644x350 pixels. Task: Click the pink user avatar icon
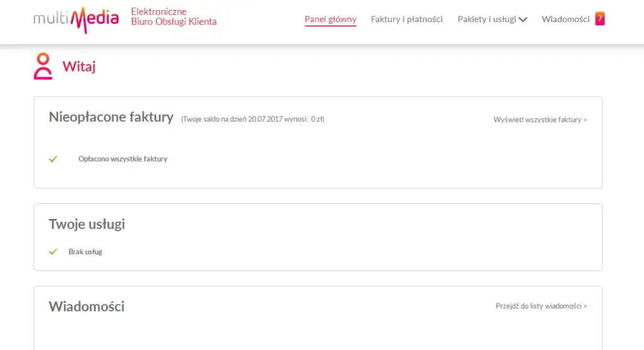[43, 66]
